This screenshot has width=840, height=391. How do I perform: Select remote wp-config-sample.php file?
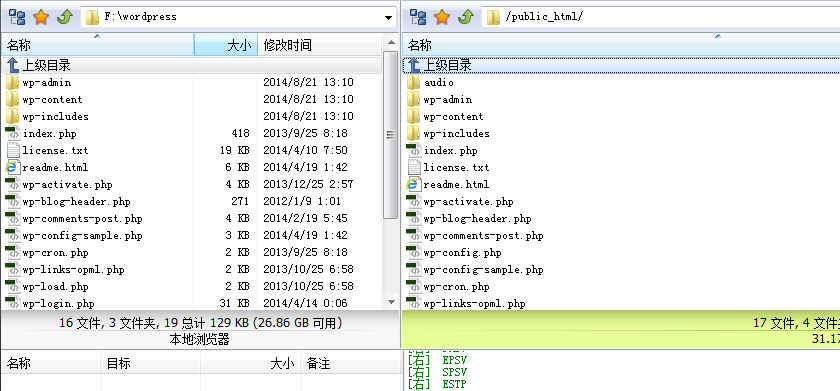(483, 269)
